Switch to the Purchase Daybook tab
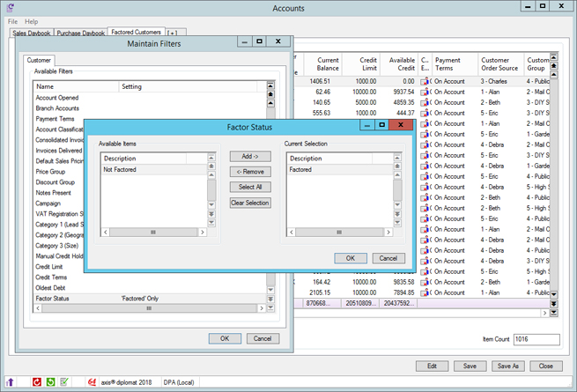The height and width of the screenshot is (392, 577). click(80, 33)
